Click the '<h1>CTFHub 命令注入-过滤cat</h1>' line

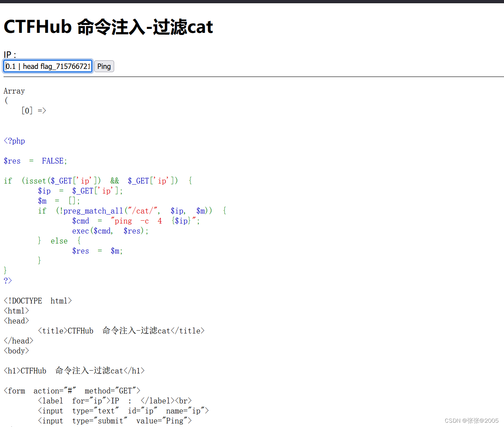tap(74, 371)
